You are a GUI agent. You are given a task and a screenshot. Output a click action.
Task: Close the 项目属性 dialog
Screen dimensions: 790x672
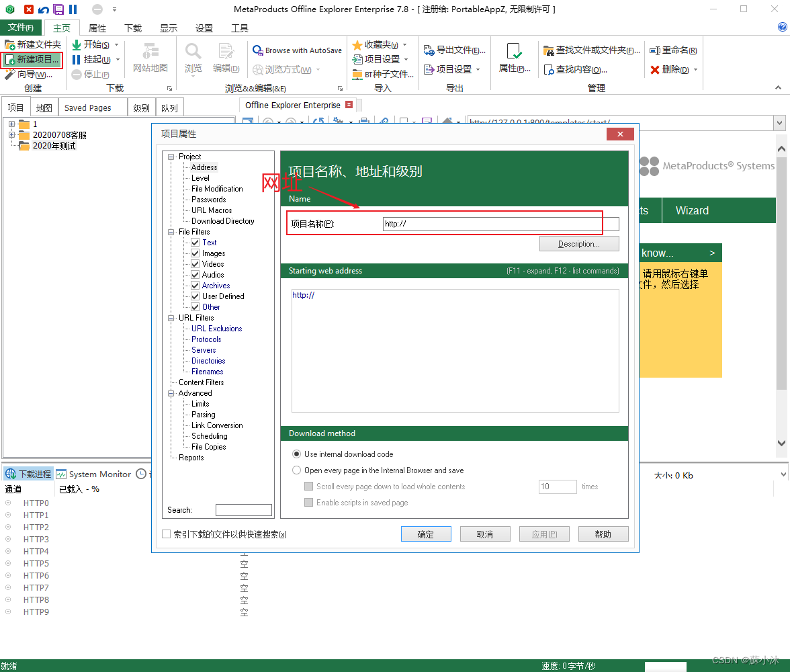(x=620, y=134)
